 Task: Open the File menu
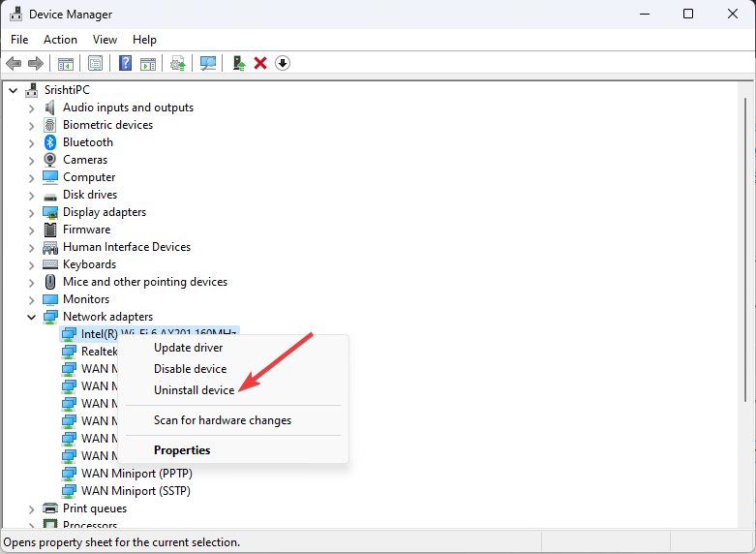(19, 40)
